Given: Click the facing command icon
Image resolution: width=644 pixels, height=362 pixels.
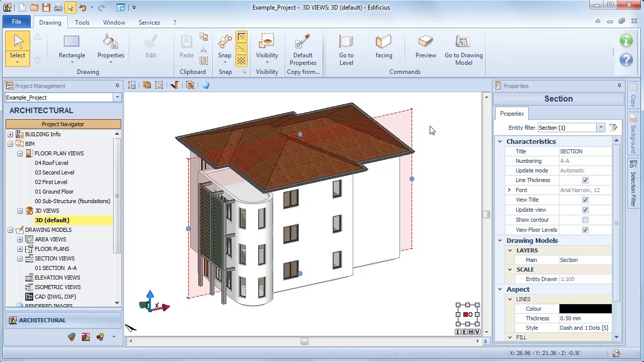Looking at the screenshot, I should tap(384, 47).
